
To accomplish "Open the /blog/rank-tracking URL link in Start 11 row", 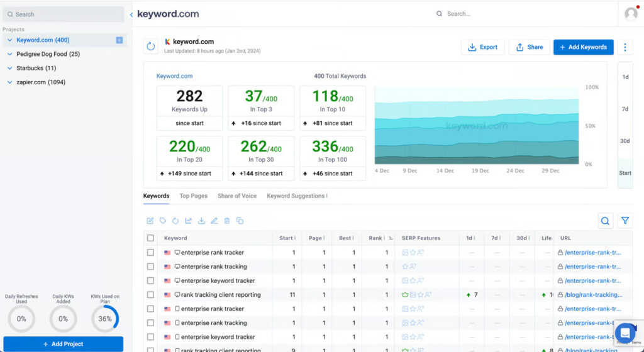I will (593, 295).
